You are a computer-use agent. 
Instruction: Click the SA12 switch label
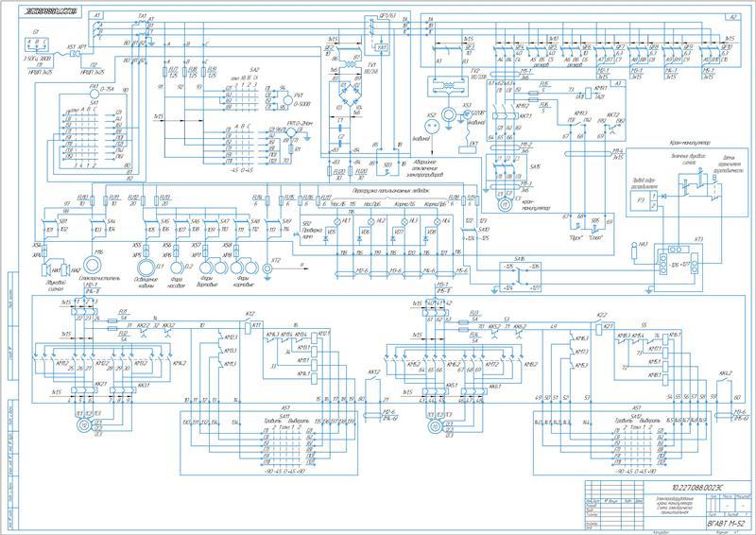click(x=636, y=416)
